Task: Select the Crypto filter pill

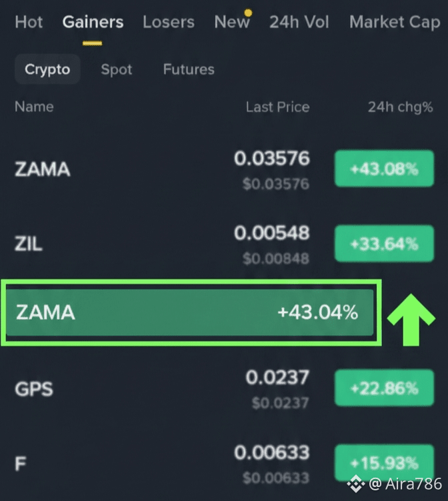Action: [47, 69]
